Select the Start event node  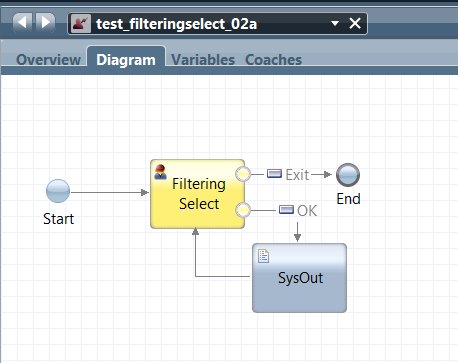tap(58, 191)
